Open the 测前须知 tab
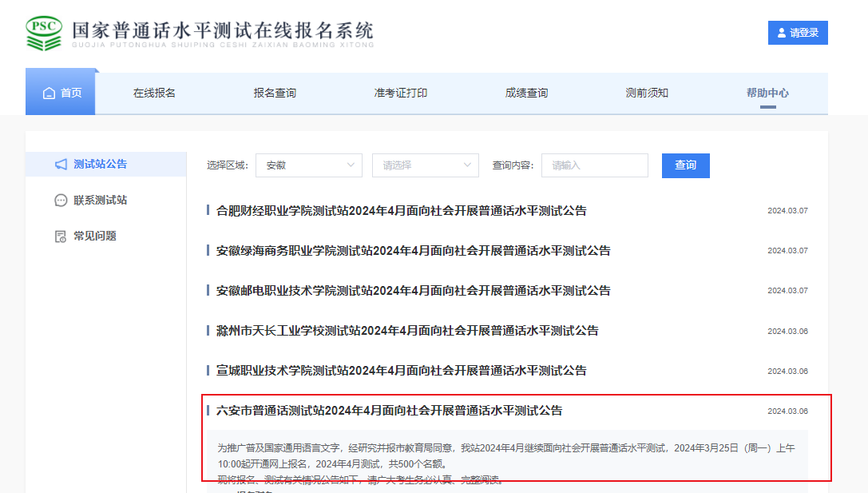Viewport: 868px width, 493px height. (647, 93)
